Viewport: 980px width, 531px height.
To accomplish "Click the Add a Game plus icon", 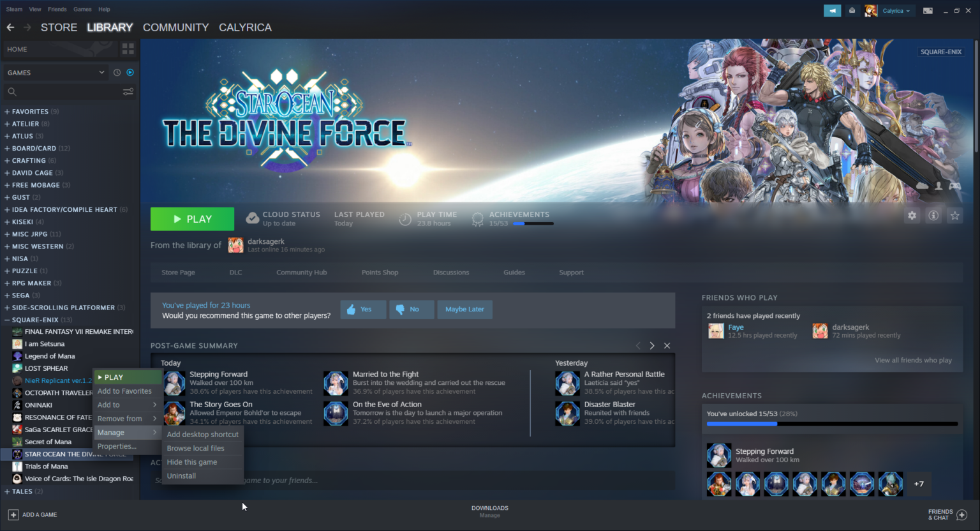I will [13, 514].
